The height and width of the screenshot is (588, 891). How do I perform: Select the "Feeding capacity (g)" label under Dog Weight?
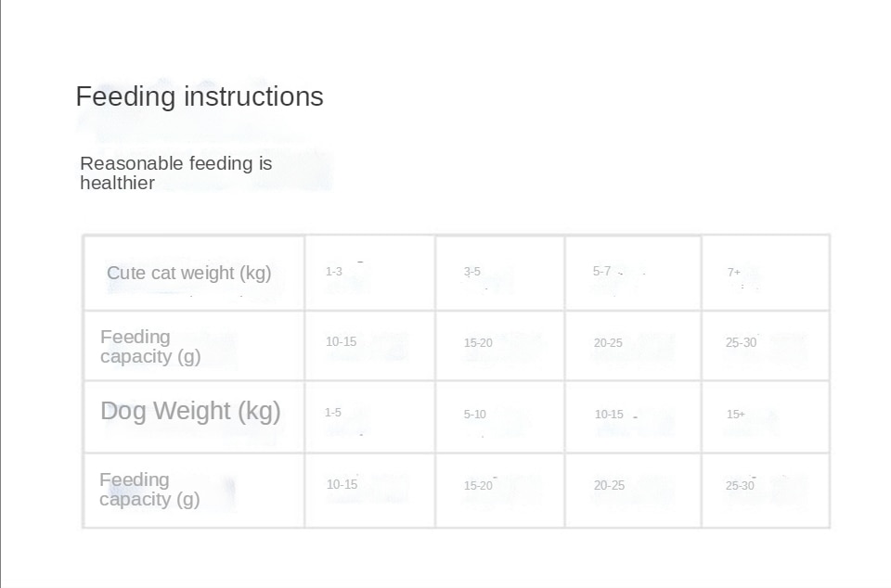point(149,490)
